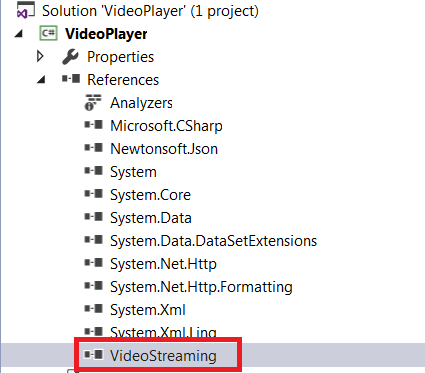Select the VideoStreaming reference text
The height and width of the screenshot is (373, 425).
(163, 356)
